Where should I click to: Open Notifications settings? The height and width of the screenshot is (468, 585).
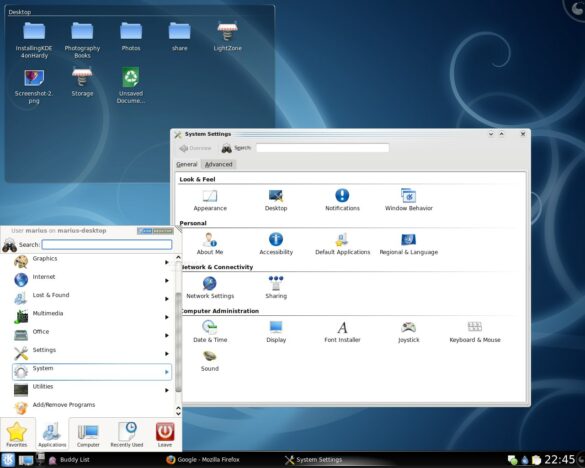[342, 200]
